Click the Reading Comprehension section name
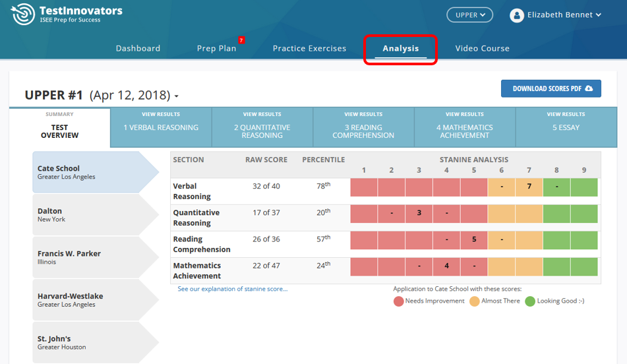Viewport: 627px width, 364px height. tap(202, 244)
